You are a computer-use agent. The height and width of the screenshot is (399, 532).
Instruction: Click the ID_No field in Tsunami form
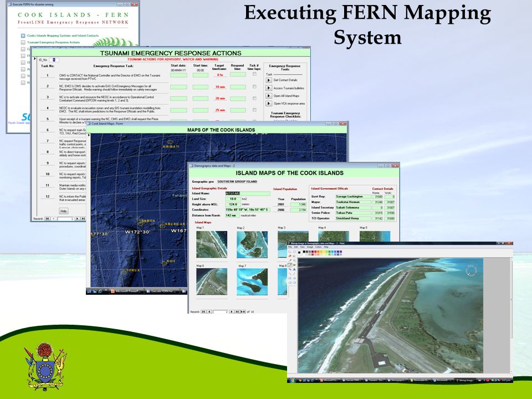54,60
